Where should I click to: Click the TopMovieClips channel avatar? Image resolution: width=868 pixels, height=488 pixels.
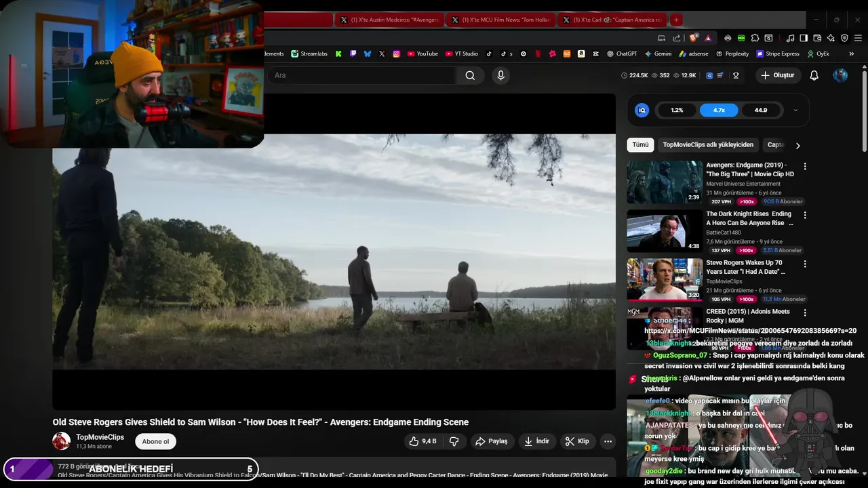coord(61,441)
